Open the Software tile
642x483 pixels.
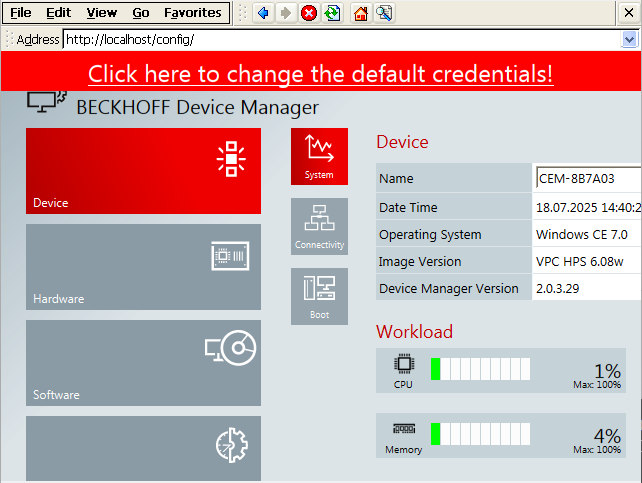pyautogui.click(x=143, y=363)
